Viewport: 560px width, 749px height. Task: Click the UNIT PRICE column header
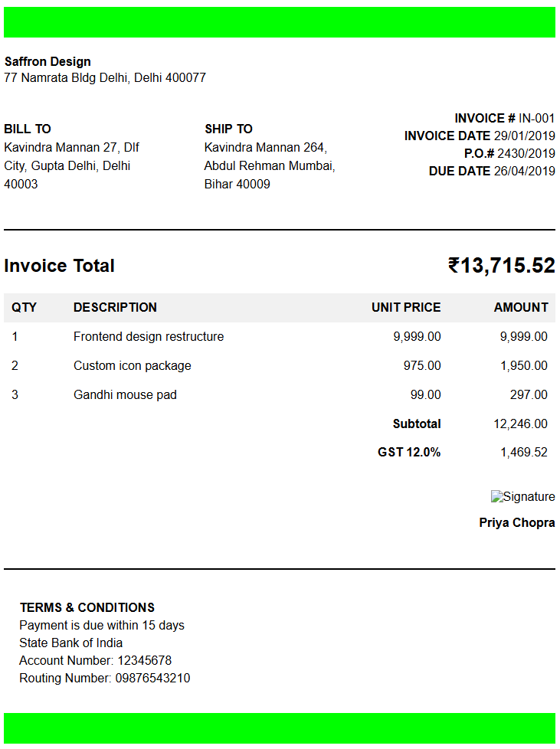(406, 307)
